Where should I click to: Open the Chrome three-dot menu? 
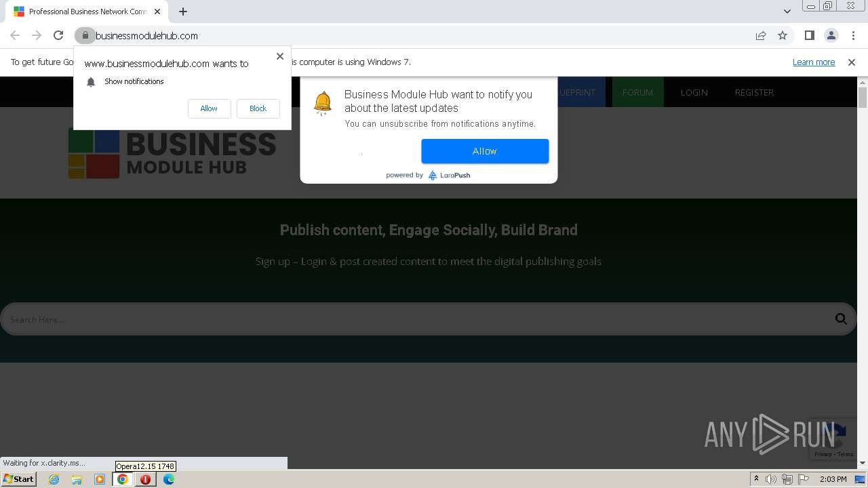click(853, 35)
